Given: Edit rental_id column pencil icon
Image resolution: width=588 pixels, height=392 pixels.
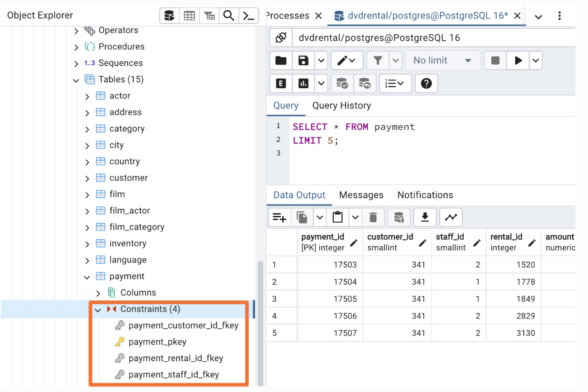Looking at the screenshot, I should pos(532,243).
